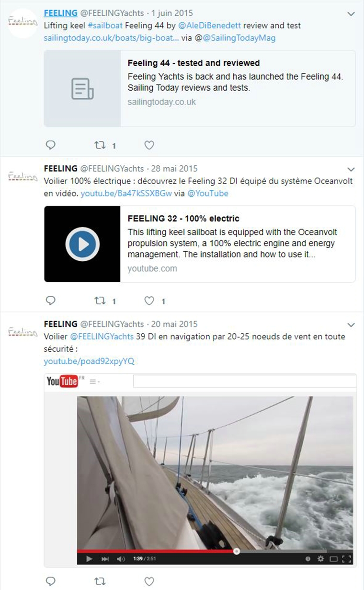Play the FEELING 32 100% electric video

pos(82,244)
